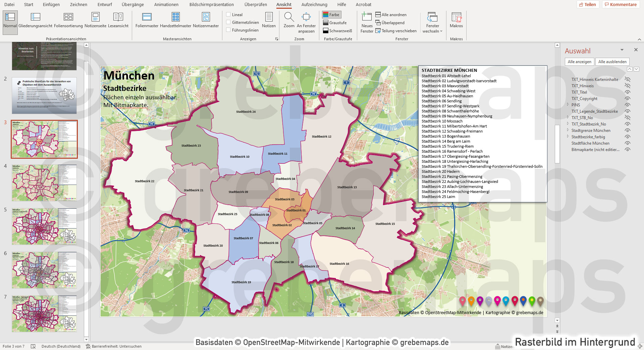Open the Handzettelmaster view
The height and width of the screenshot is (350, 644).
[x=176, y=20]
